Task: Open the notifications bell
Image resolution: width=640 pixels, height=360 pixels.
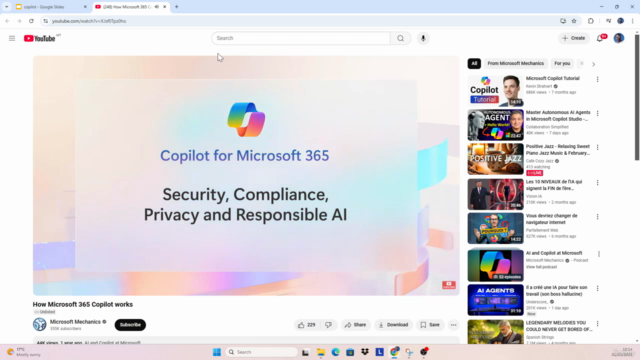Action: click(x=600, y=38)
